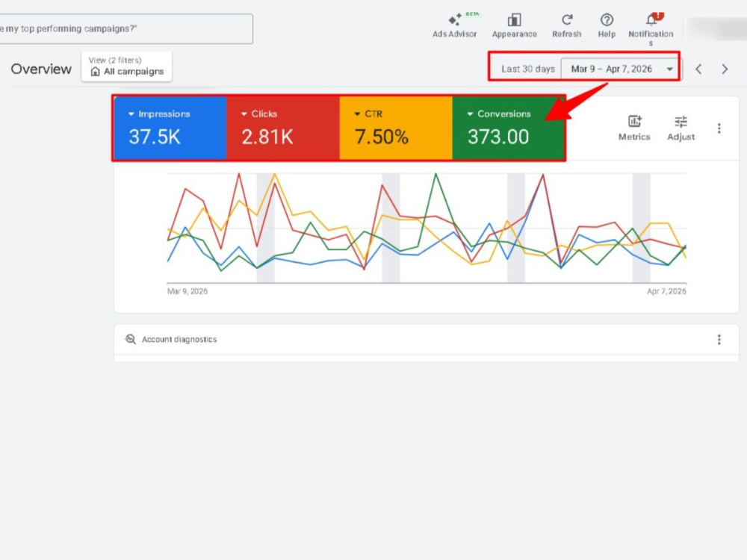Viewport: 747px width, 560px height.
Task: Open the Account diagnostics three-dot menu
Action: pos(719,340)
